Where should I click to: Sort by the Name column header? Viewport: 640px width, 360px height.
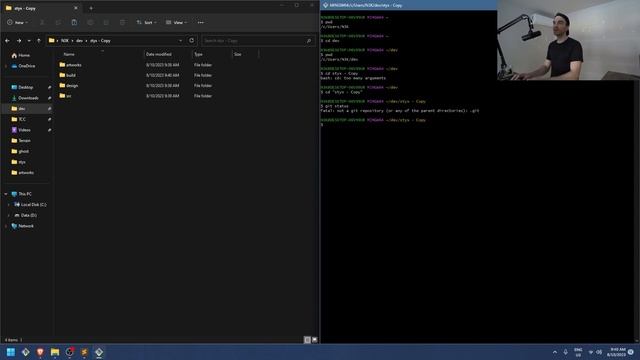pyautogui.click(x=69, y=54)
